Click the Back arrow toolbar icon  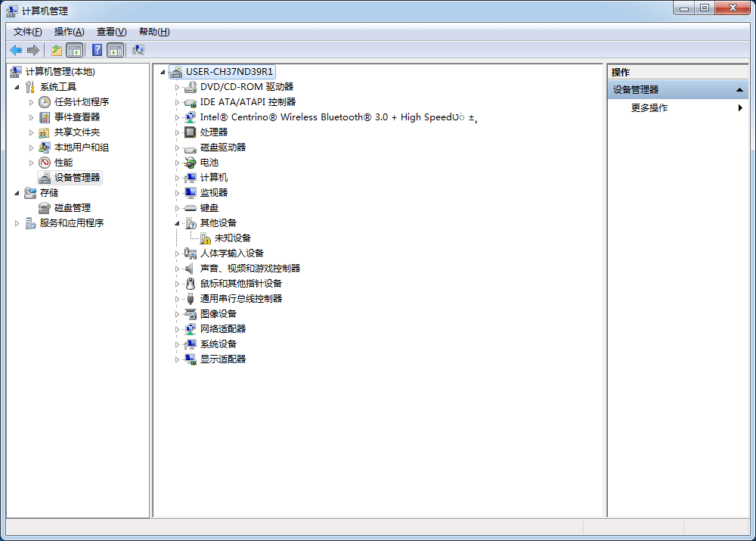(16, 50)
